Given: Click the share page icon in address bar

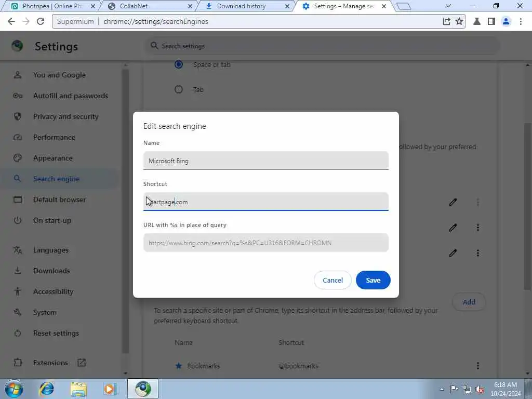Looking at the screenshot, I should tap(446, 21).
